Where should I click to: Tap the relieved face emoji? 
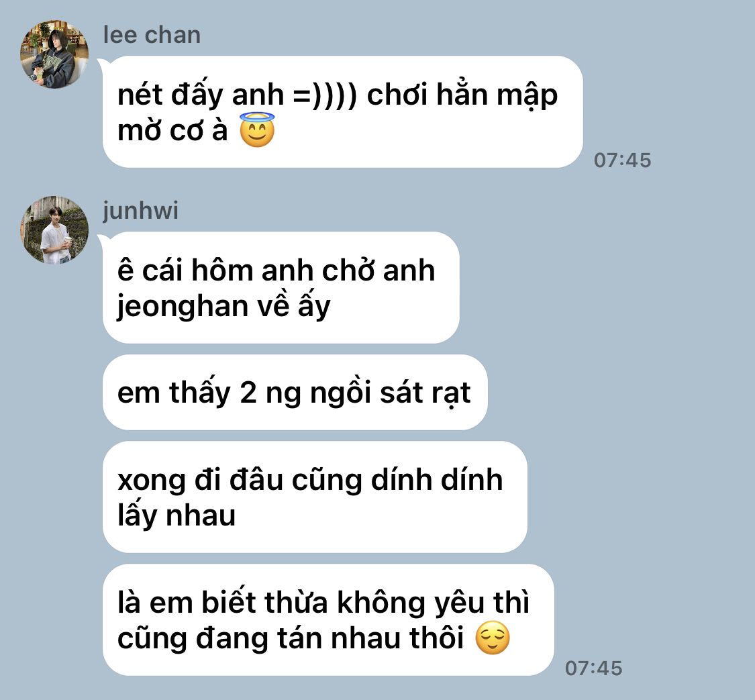point(492,638)
